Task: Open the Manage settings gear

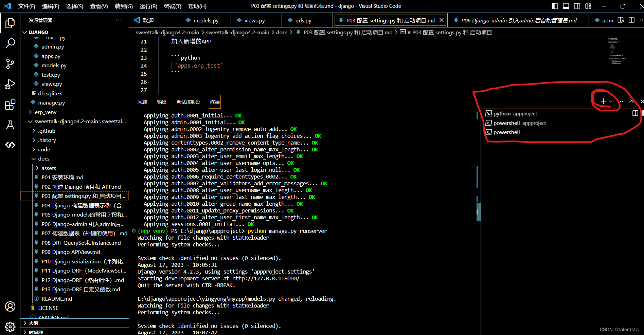Action: pos(10,327)
